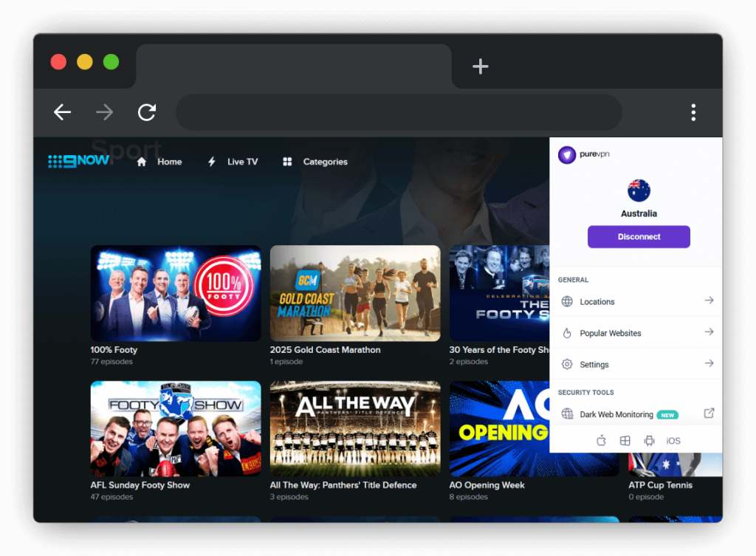The width and height of the screenshot is (756, 556).
Task: Expand Popular Websites using its arrow
Action: click(x=709, y=332)
